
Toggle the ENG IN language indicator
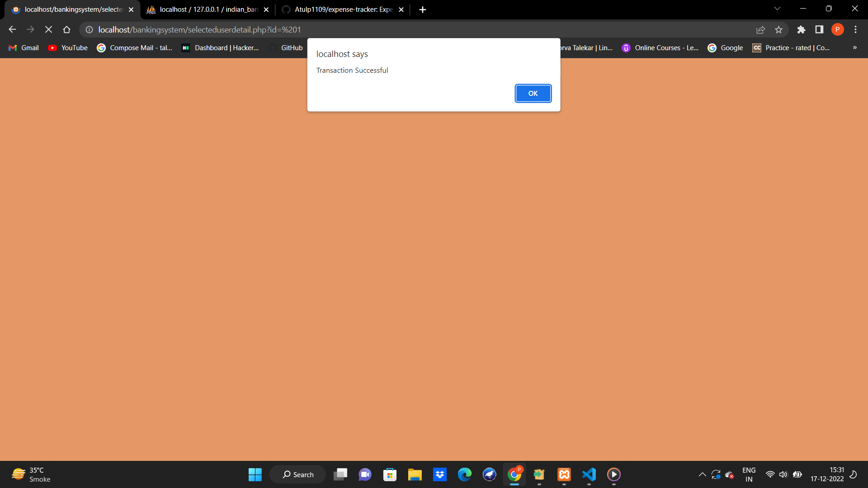749,474
